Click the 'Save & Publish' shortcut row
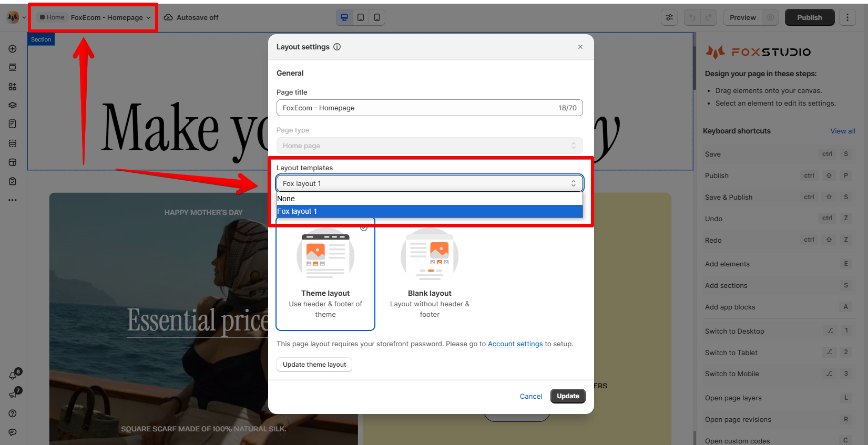 (779, 197)
